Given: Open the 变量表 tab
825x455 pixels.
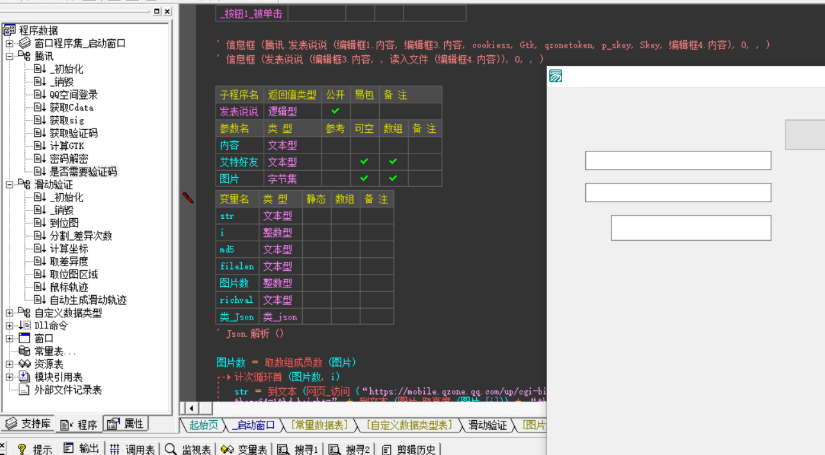Looking at the screenshot, I should pos(244,449).
